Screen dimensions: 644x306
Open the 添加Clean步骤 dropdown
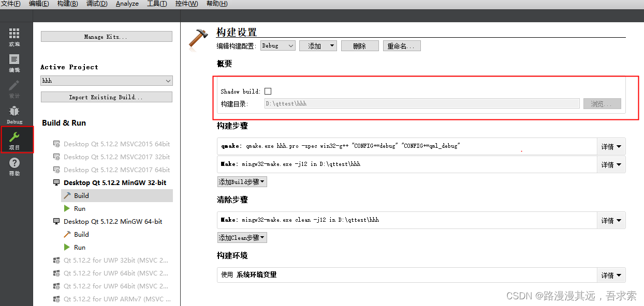click(242, 238)
